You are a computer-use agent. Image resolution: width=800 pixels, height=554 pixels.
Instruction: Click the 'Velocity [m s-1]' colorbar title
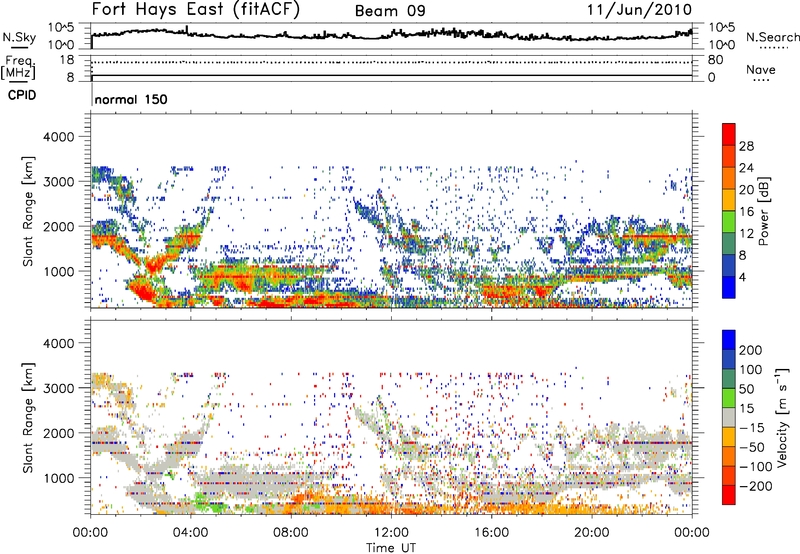[x=782, y=417]
